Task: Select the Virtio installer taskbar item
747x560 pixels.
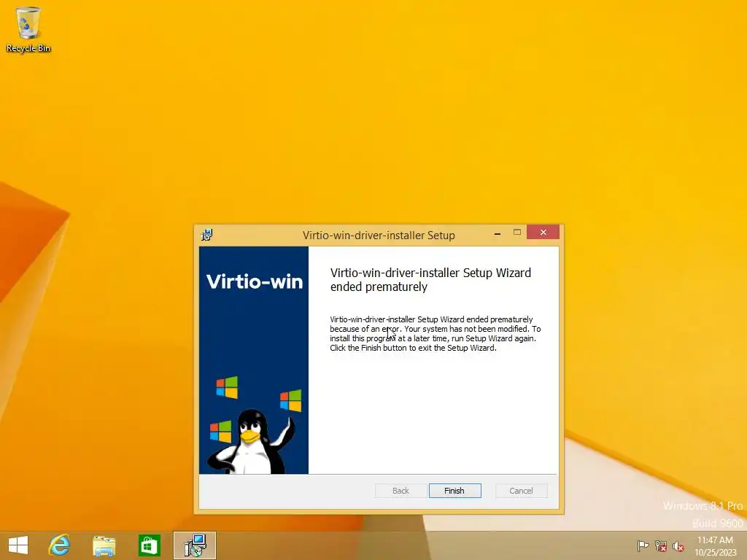Action: (194, 545)
